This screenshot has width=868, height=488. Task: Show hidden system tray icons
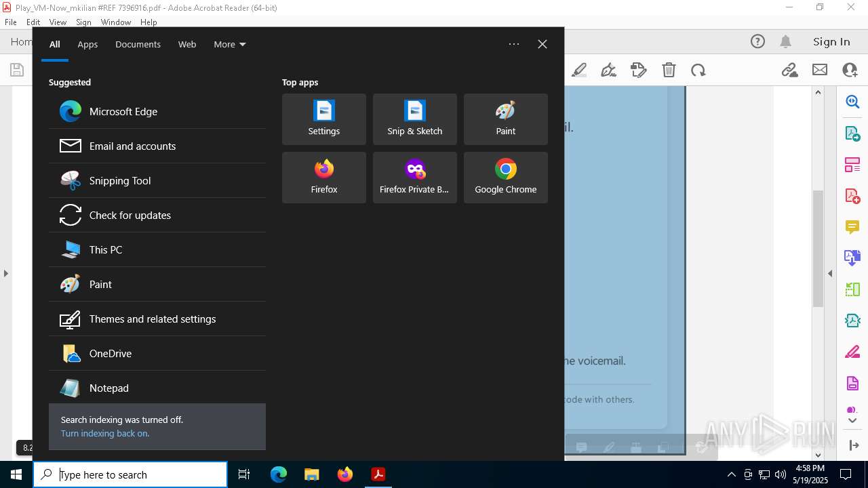click(731, 474)
